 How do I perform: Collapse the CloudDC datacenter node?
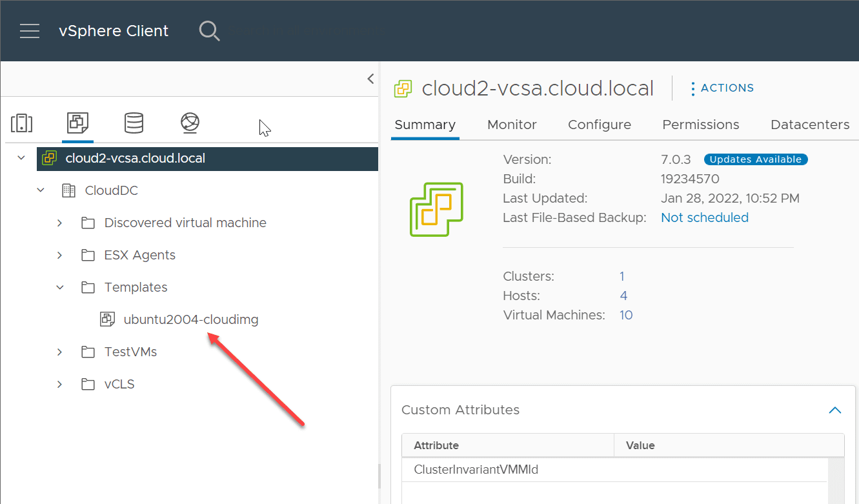point(41,190)
